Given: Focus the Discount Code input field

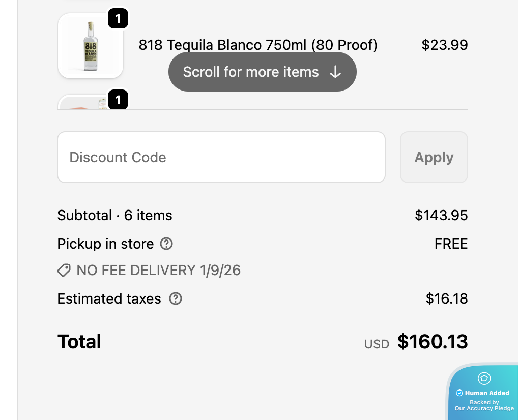Looking at the screenshot, I should [221, 157].
